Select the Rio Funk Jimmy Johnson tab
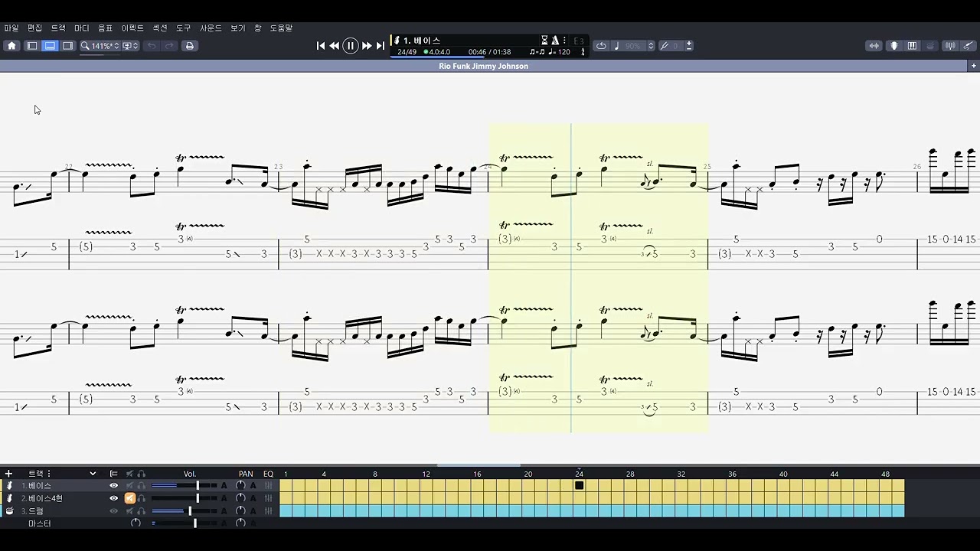Screen dimensions: 980x551 484,66
